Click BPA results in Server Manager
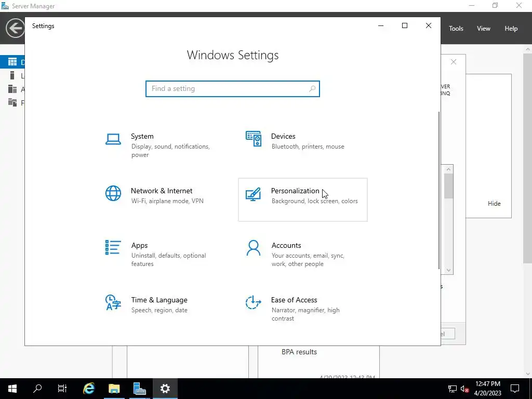This screenshot has width=532, height=399. [x=299, y=352]
